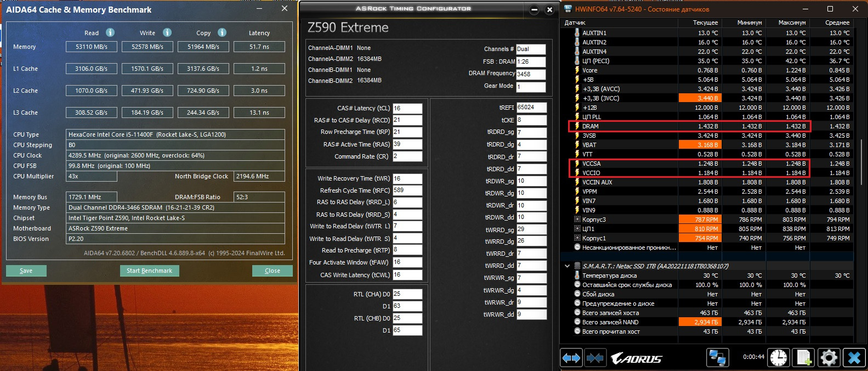
Task: Open HWiNFO sensor settings gear icon
Action: [x=829, y=358]
